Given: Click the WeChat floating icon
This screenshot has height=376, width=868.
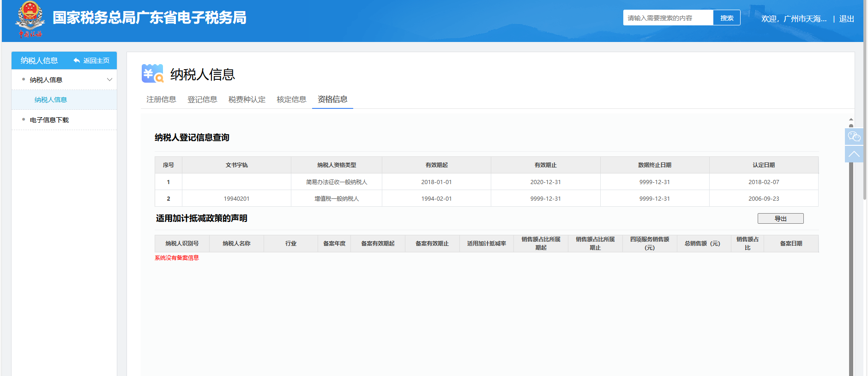Looking at the screenshot, I should [x=854, y=137].
